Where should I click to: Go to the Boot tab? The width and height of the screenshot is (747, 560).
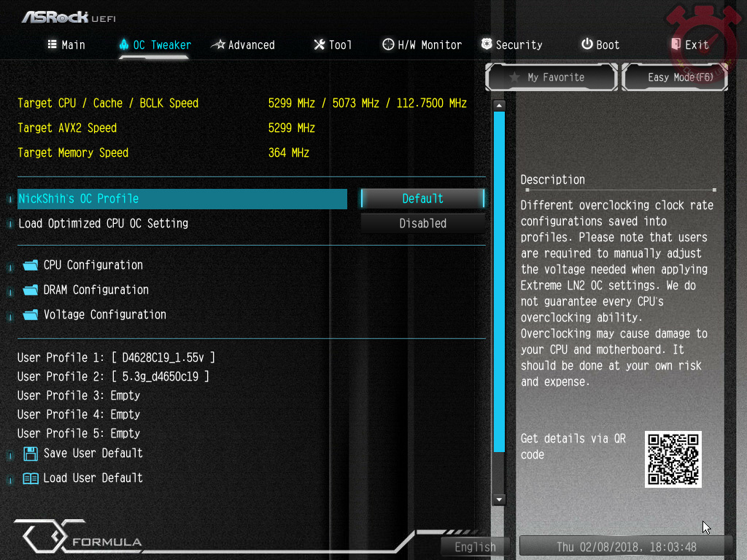click(600, 45)
